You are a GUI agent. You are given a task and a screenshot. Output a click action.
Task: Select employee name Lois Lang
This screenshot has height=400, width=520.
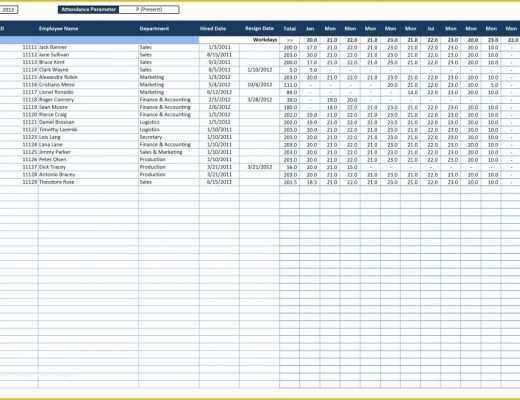[50, 137]
